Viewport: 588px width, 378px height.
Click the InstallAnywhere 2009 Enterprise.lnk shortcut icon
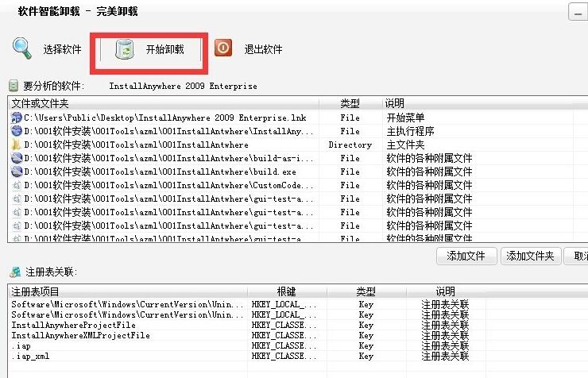[17, 118]
